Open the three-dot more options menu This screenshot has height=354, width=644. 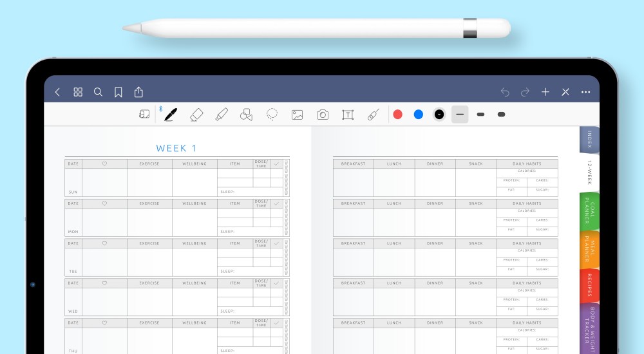coord(585,92)
